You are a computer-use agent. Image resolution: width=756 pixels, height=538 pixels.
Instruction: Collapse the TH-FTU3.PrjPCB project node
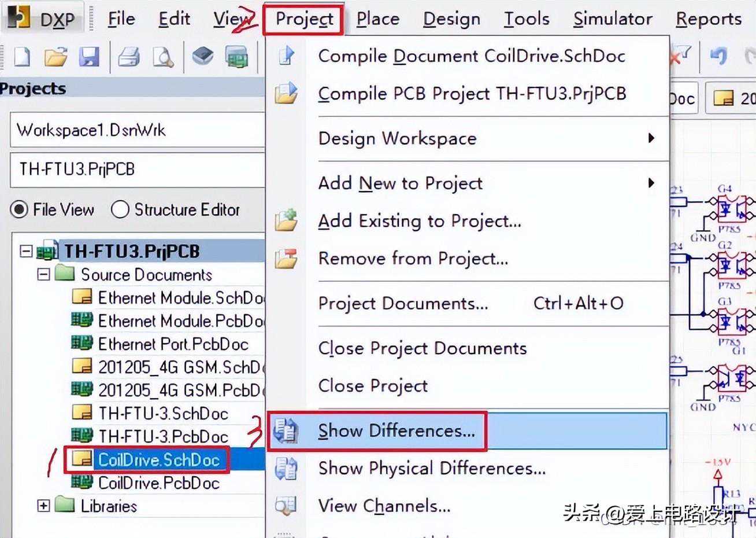25,251
